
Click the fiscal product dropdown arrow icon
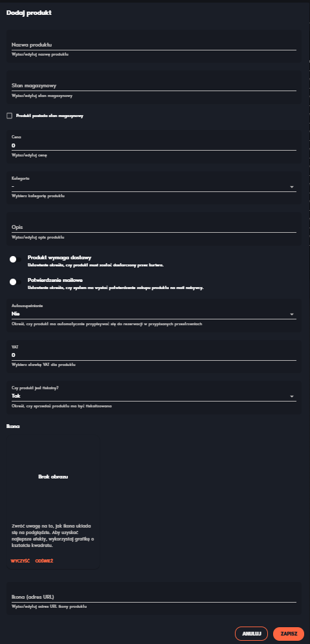point(291,396)
